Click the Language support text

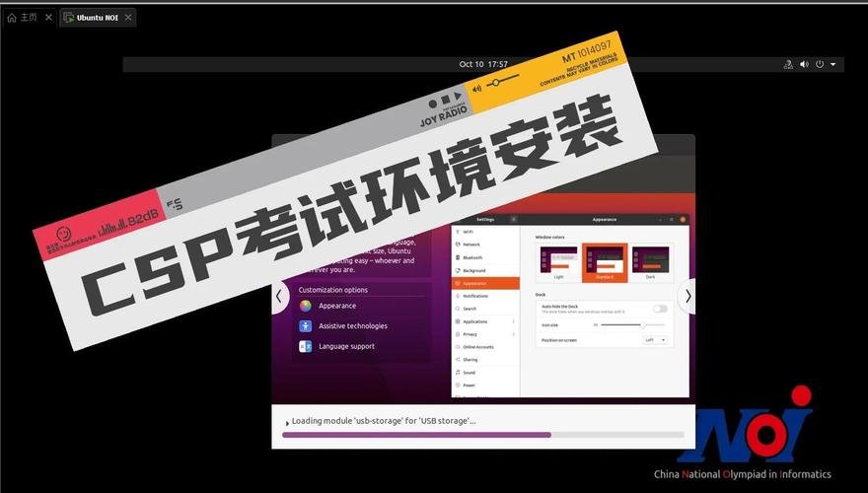click(346, 346)
